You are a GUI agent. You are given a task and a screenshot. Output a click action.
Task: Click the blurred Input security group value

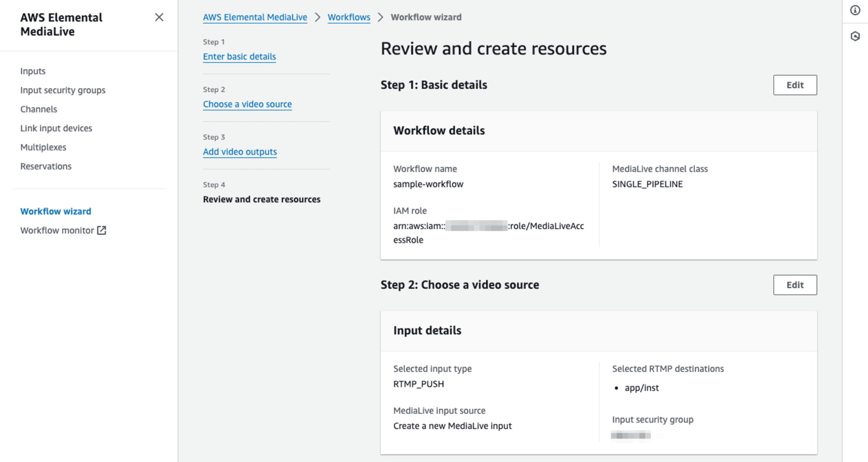pos(631,435)
